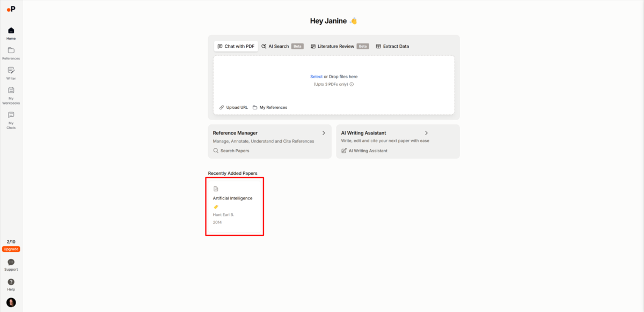Expand Reference Manager with chevron arrow
Image resolution: width=644 pixels, height=312 pixels.
coord(324,133)
